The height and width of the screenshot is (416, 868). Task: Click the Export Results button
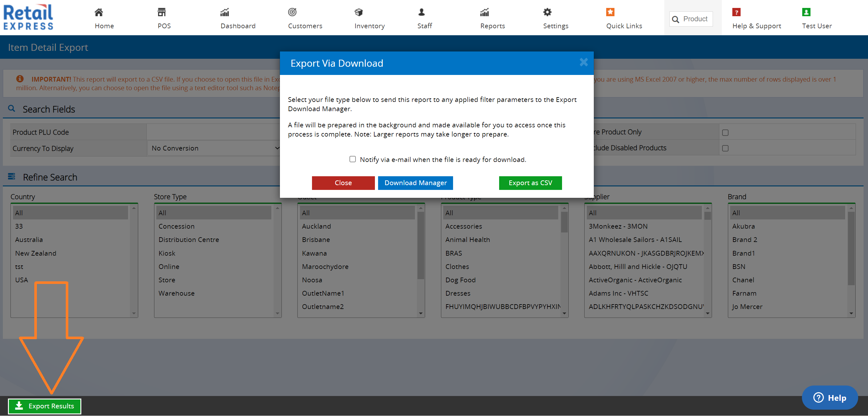click(x=44, y=406)
